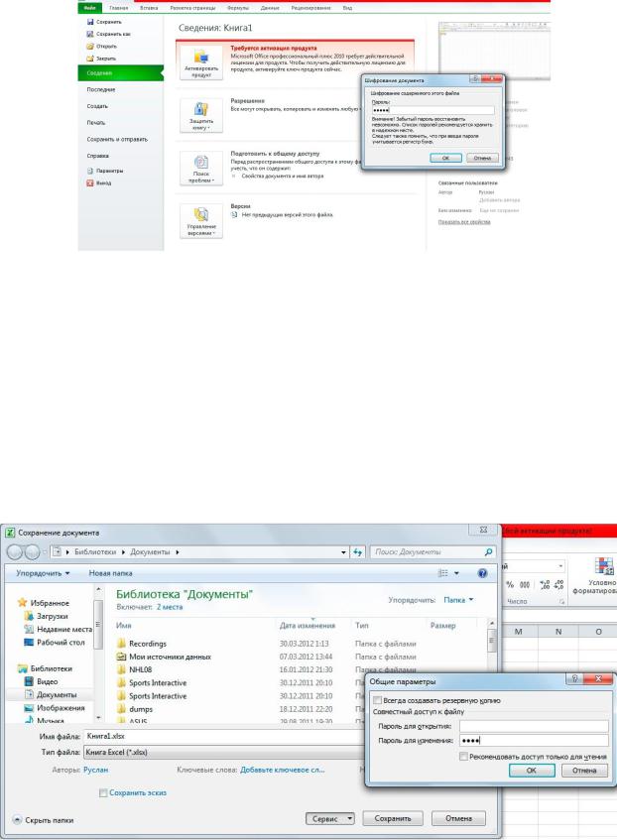Click the workbook preview thumbnail
Screen dimensions: 617x840
494,50
